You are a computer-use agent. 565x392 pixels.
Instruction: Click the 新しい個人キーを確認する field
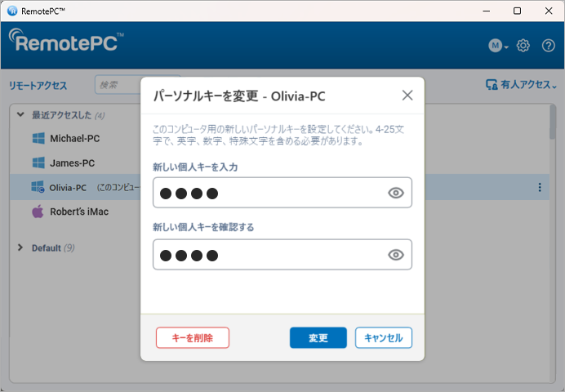(x=282, y=255)
